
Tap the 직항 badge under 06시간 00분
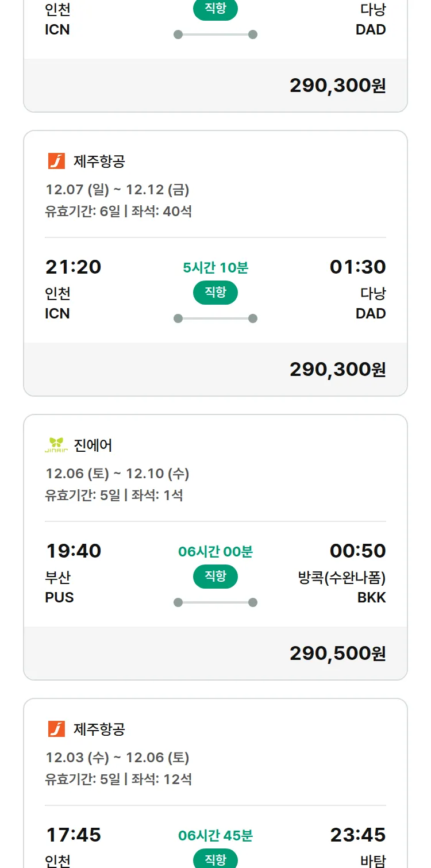pyautogui.click(x=215, y=577)
